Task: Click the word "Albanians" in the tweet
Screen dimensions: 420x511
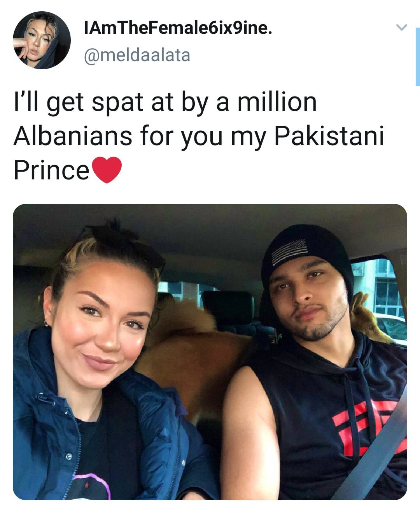Action: tap(72, 136)
